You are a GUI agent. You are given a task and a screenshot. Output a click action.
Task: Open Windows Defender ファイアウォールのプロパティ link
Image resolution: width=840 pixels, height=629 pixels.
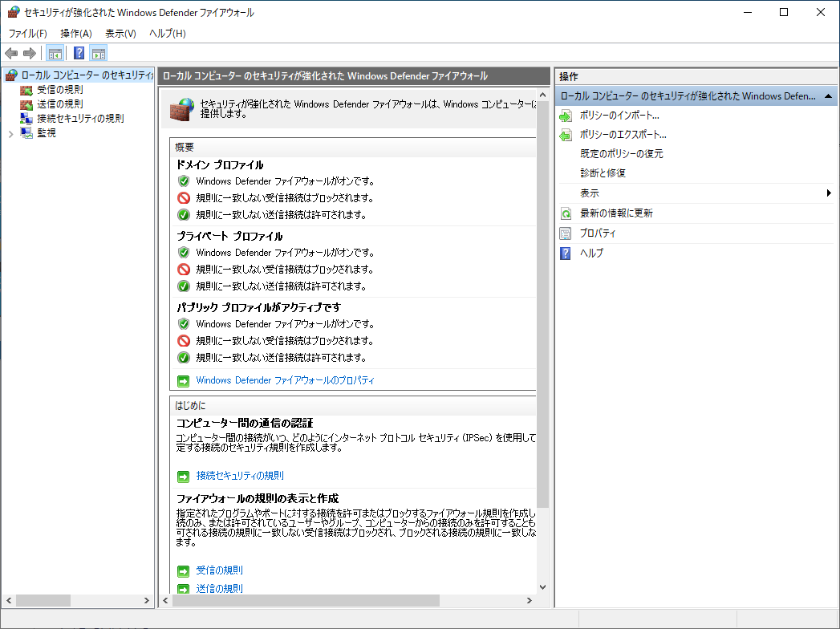click(285, 380)
